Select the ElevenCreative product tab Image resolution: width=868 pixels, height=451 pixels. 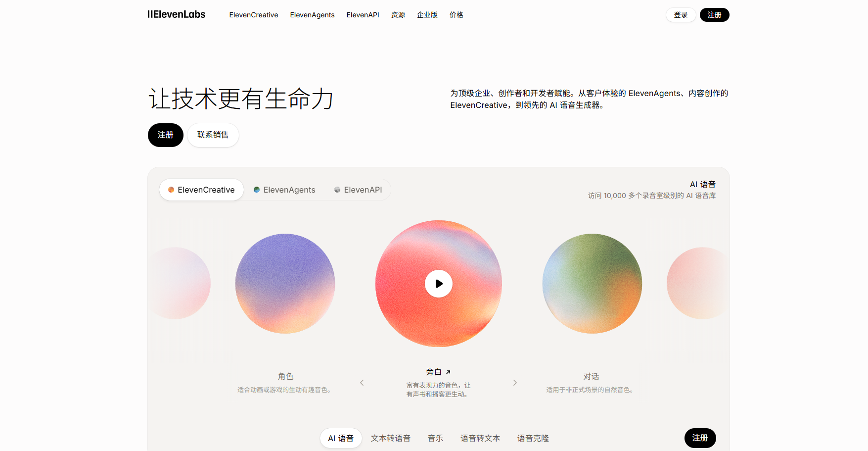201,190
